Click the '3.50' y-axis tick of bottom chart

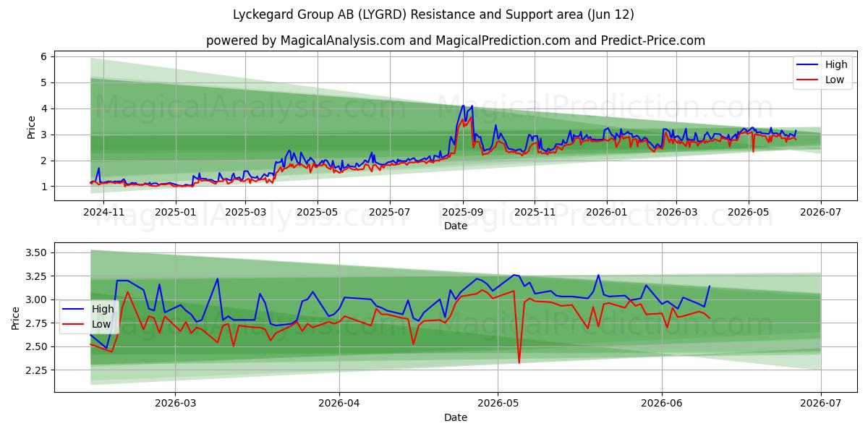(37, 252)
